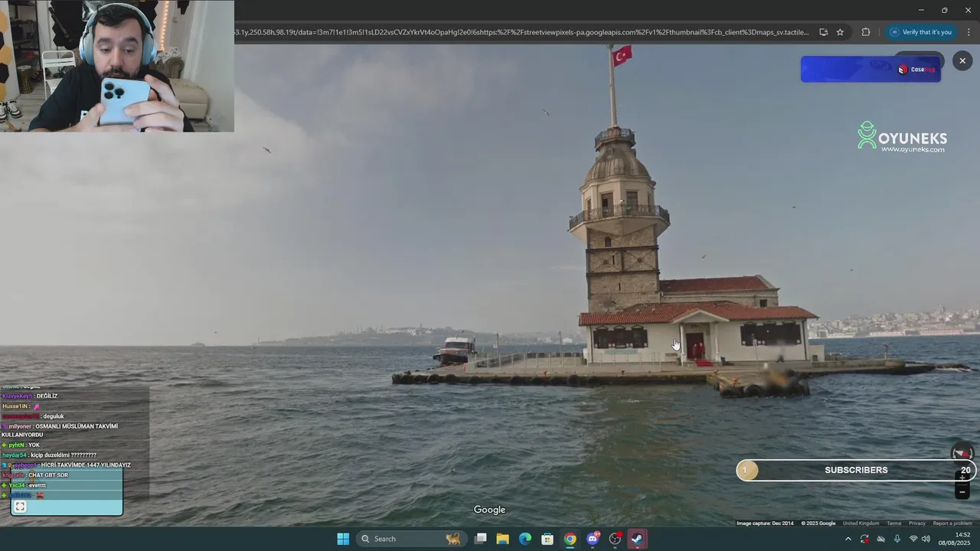980x551 pixels.
Task: Zoom out with the minus button
Action: 962,493
